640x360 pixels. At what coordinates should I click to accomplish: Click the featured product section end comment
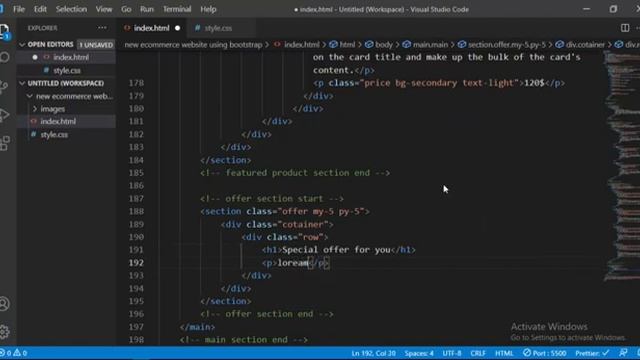click(x=295, y=173)
